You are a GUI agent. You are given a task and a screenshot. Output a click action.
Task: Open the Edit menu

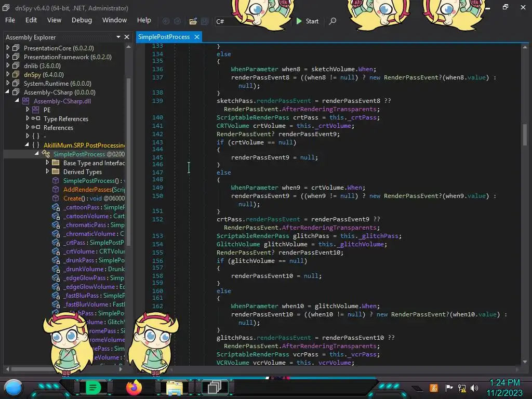click(x=31, y=20)
